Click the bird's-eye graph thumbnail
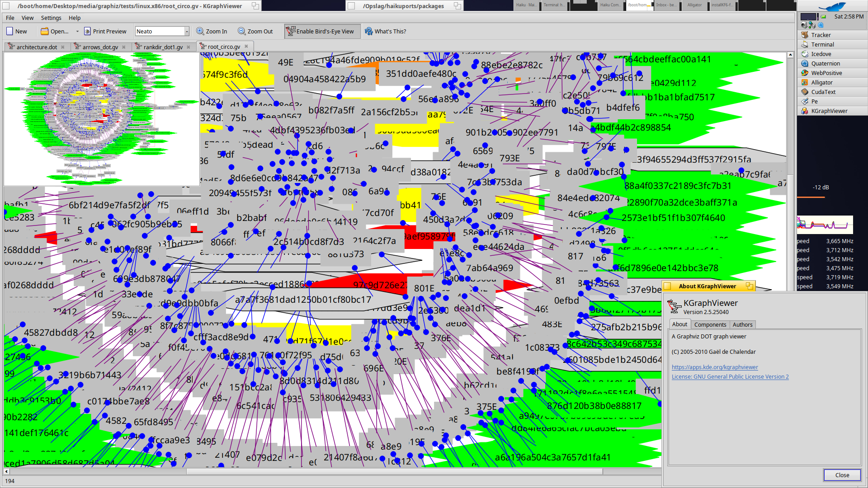The image size is (868, 488). pyautogui.click(x=101, y=119)
